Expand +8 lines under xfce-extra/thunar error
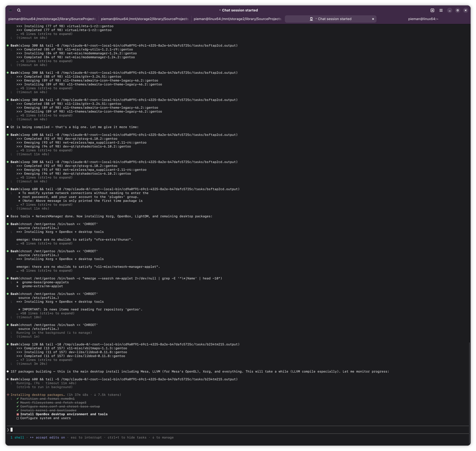 (44, 244)
